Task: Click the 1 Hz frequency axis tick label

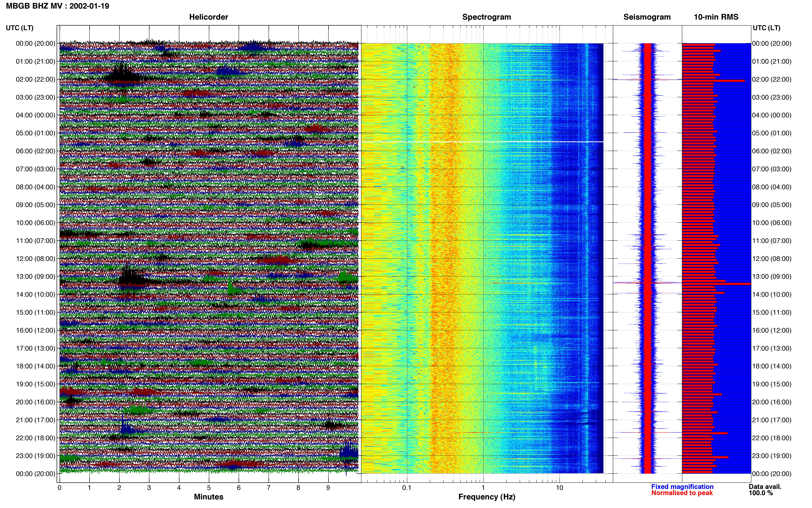Action: click(x=483, y=488)
